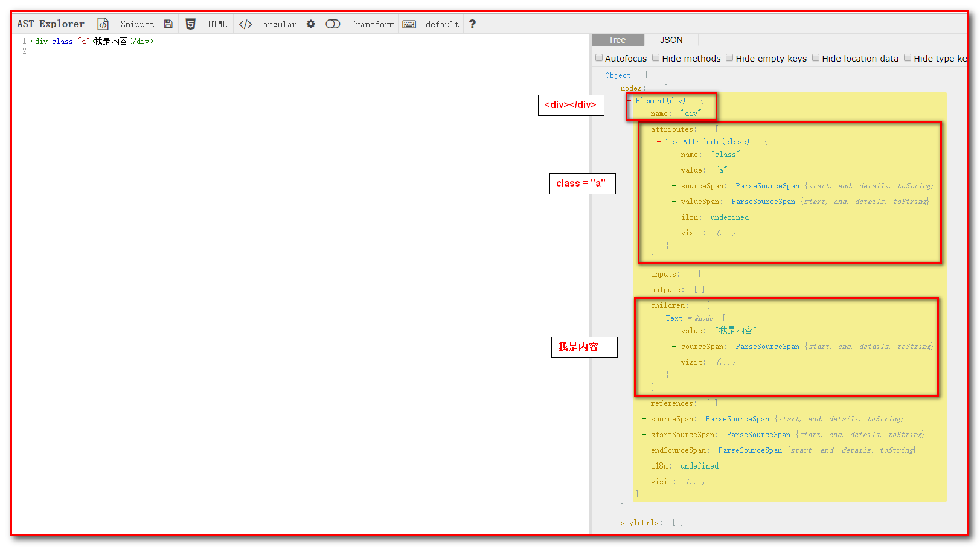
Task: Collapse the attributes array
Action: 644,129
